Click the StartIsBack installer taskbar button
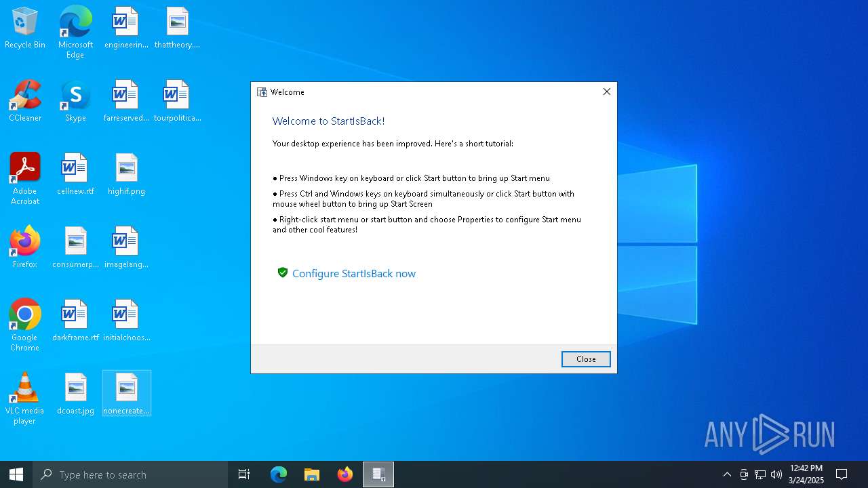Screen dimensions: 868x488 pos(378,474)
